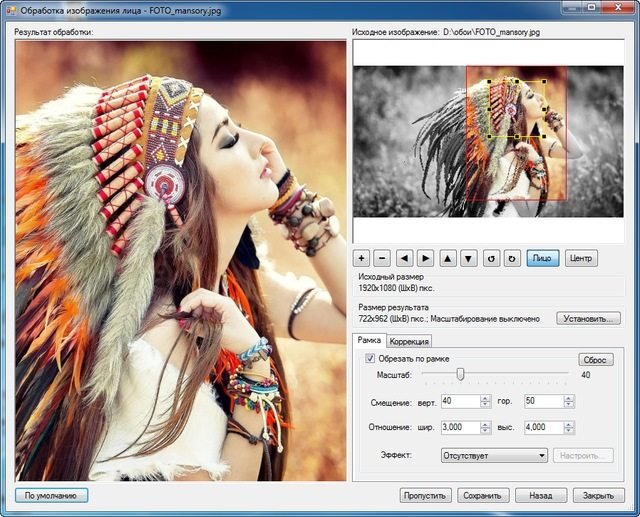
Task: Rotate image clockwise
Action: point(512,258)
